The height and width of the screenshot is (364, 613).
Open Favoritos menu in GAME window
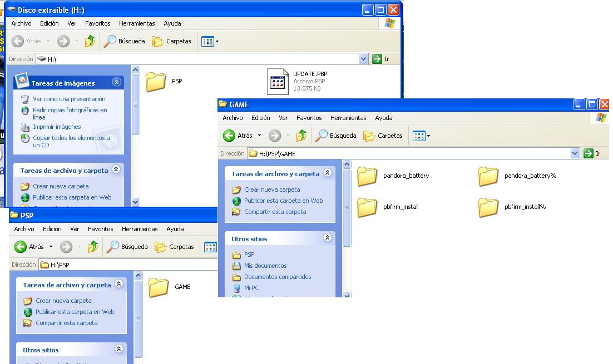309,118
